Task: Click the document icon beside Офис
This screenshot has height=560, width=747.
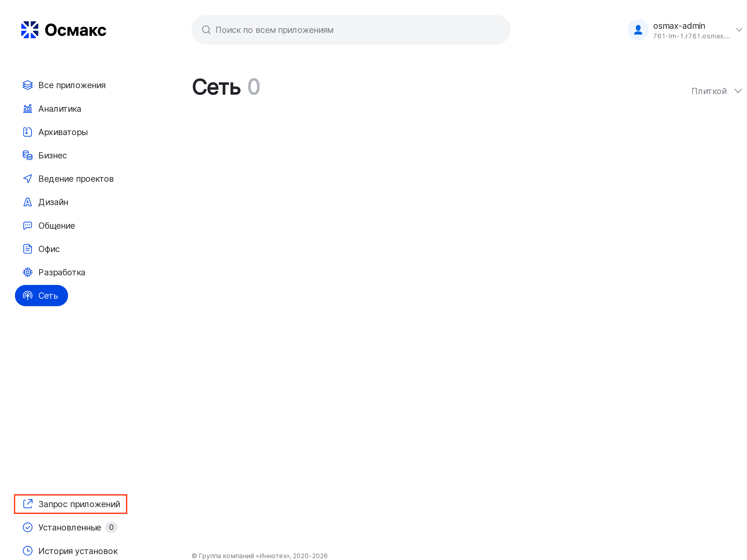Action: (x=28, y=249)
